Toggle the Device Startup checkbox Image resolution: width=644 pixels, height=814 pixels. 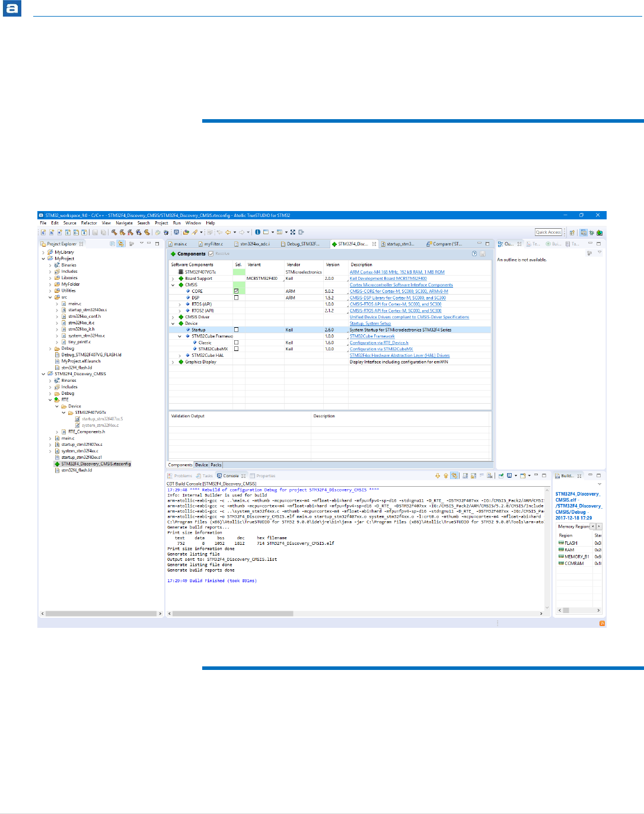236,330
